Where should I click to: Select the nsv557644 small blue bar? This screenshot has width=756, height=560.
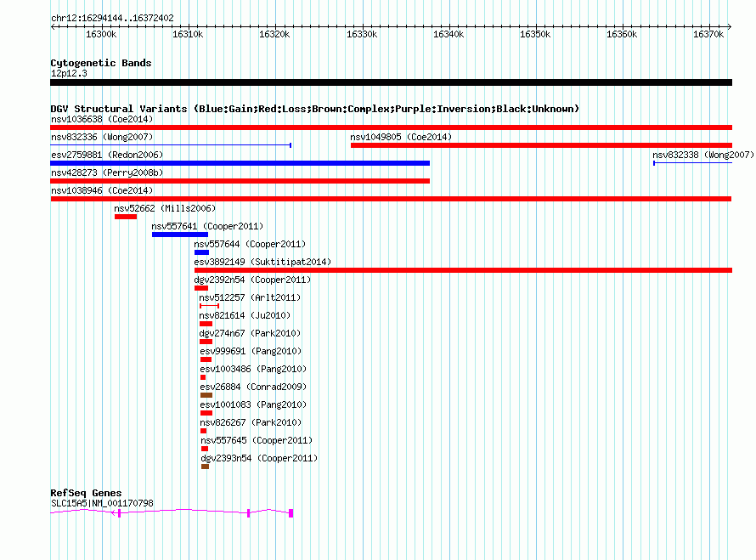(201, 252)
